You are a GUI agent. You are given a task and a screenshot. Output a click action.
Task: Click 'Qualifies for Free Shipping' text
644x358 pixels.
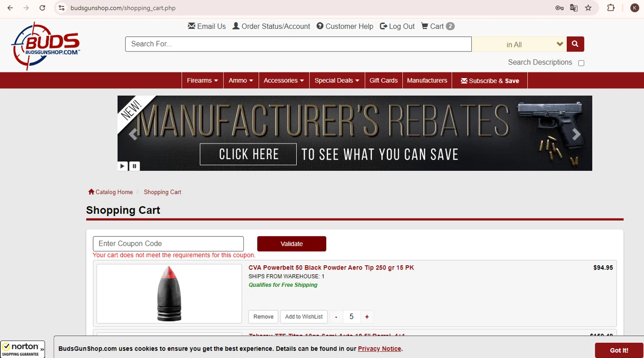(x=283, y=285)
